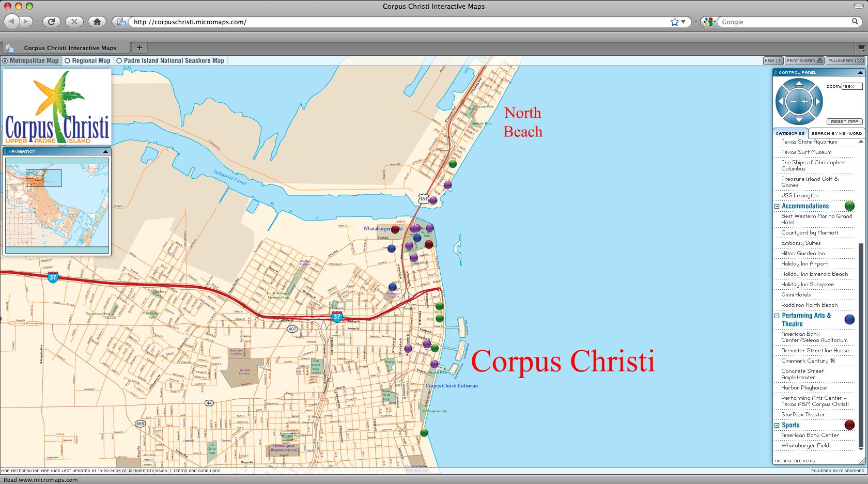Select the Regional Map radio option
Image resolution: width=868 pixels, height=484 pixels.
point(67,60)
